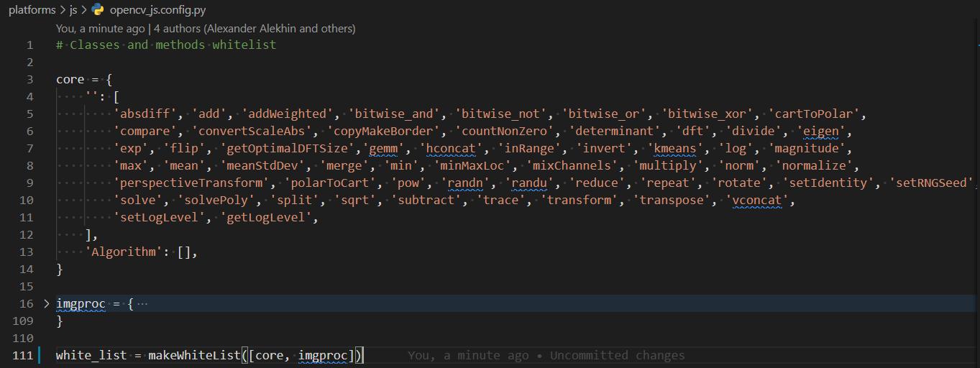Click the string 'countNonZero'
Image resolution: width=980 pixels, height=368 pixels.
(505, 131)
